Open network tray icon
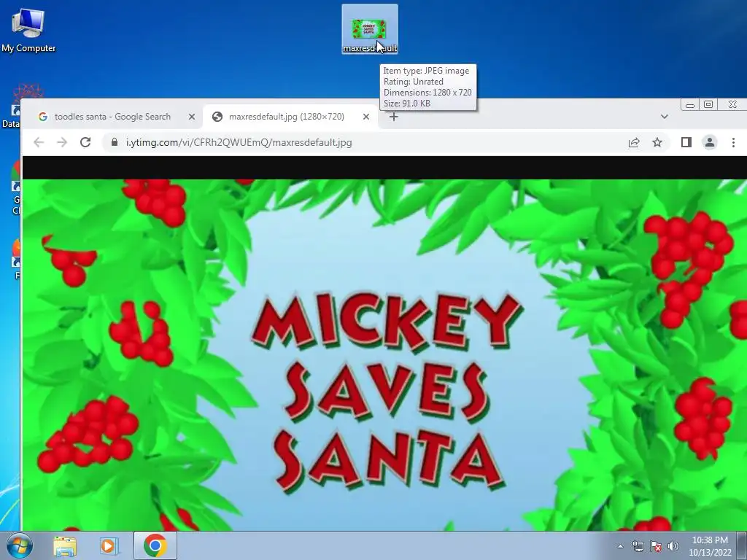The width and height of the screenshot is (747, 560). coord(638,546)
